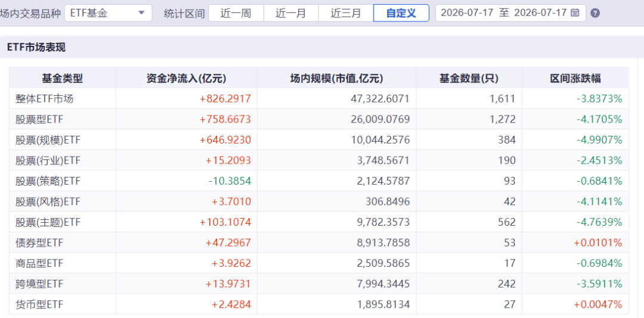Select the 股票型ETF row label

pyautogui.click(x=39, y=119)
